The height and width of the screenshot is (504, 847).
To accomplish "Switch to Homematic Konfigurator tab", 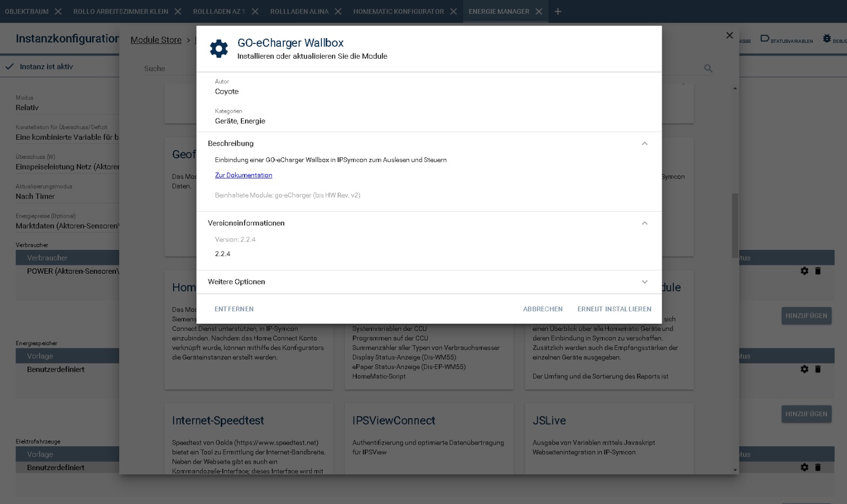I will pos(398,12).
